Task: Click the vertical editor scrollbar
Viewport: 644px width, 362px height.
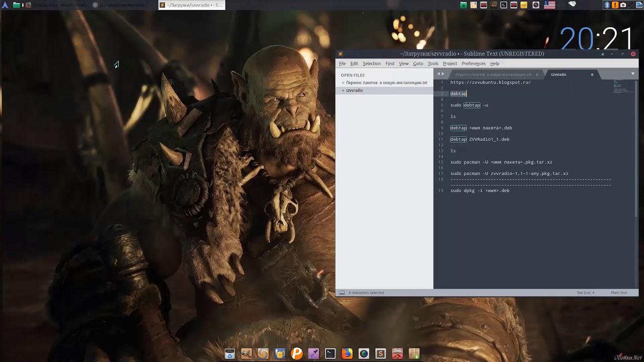Action: (x=636, y=148)
